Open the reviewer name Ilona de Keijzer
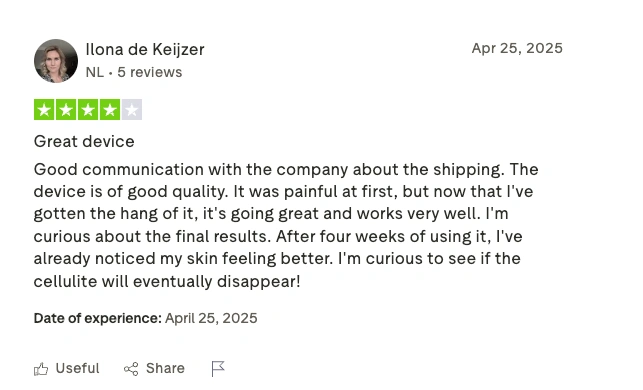643x390 pixels. pos(145,50)
